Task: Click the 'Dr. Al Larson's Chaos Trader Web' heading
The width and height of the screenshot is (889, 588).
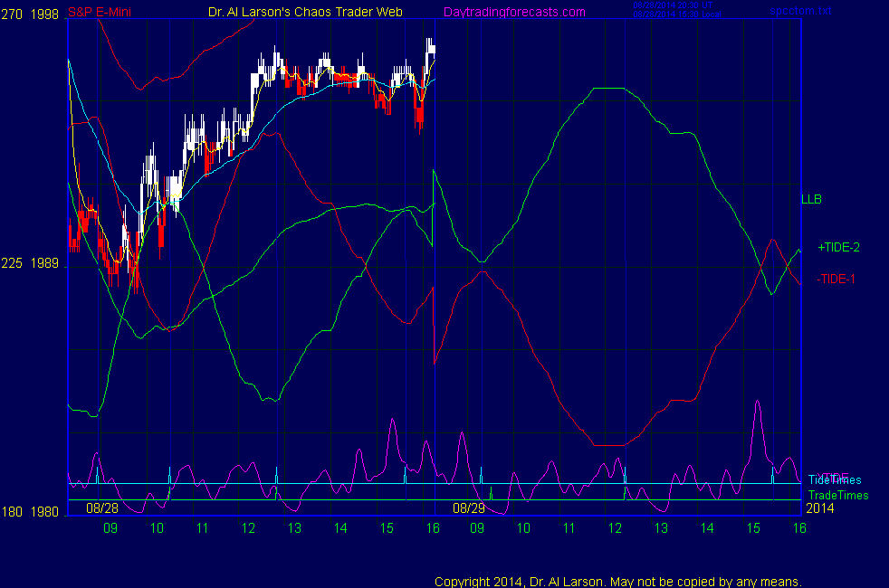Action: (x=305, y=12)
